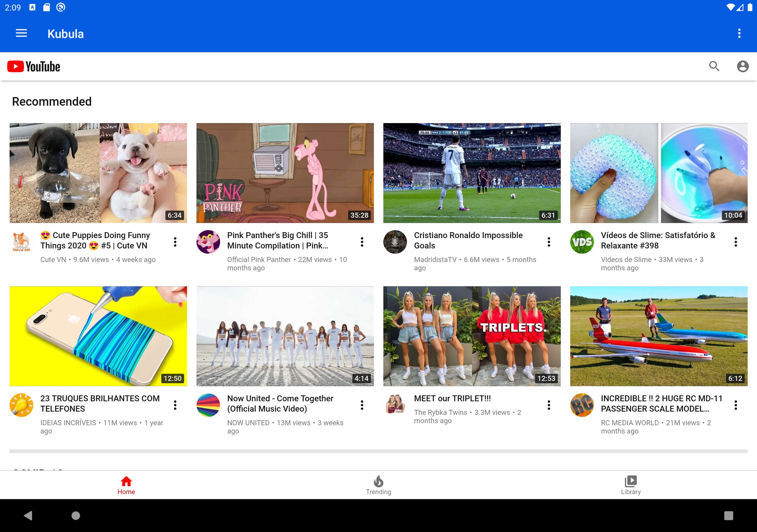Switch to the Library tab
Screen dimensions: 757x532
[631, 485]
